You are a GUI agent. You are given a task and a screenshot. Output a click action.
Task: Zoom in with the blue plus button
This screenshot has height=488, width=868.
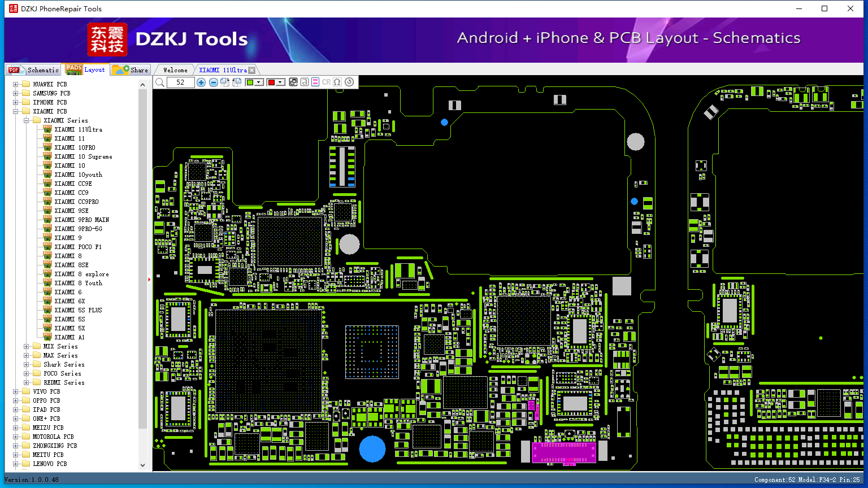click(201, 82)
